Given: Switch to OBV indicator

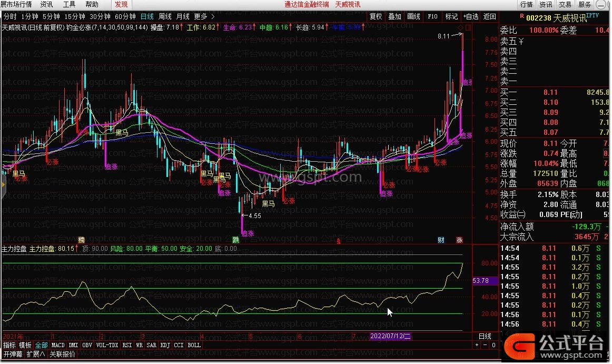Looking at the screenshot, I should [x=87, y=345].
